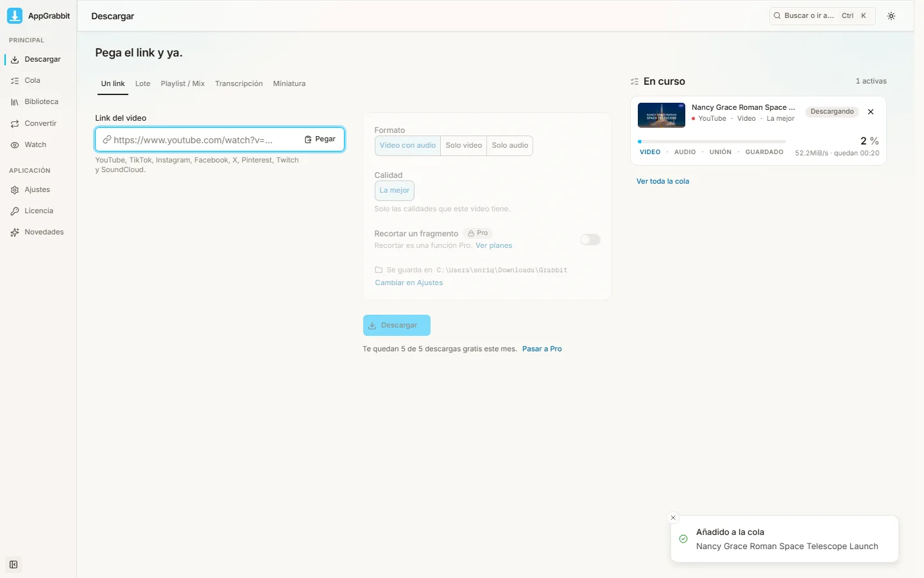This screenshot has width=924, height=578.
Task: Open the Transcripción tab
Action: click(x=239, y=84)
